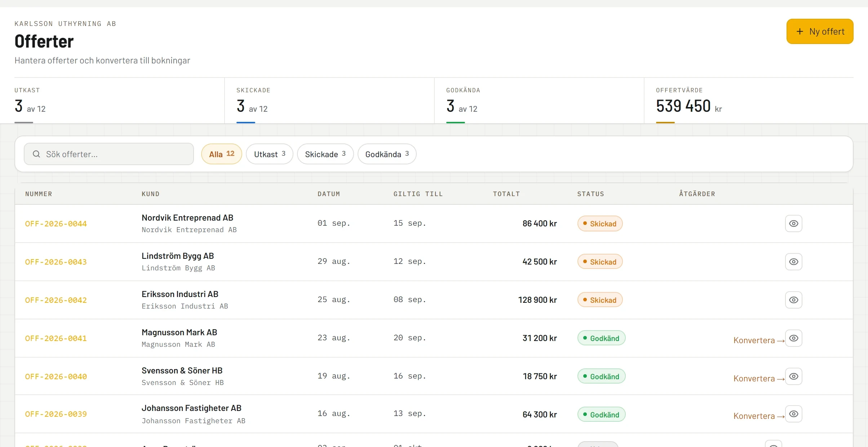Filter the list by Utkast
Viewport: 868px width, 447px height.
[269, 154]
